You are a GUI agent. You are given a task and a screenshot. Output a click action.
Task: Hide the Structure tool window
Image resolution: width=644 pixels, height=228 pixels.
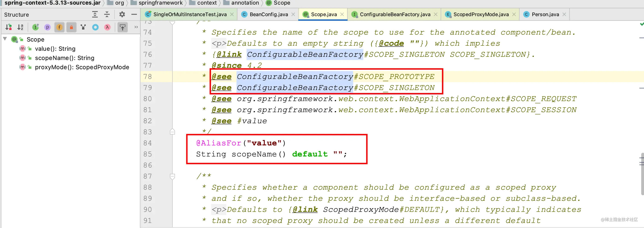[134, 14]
